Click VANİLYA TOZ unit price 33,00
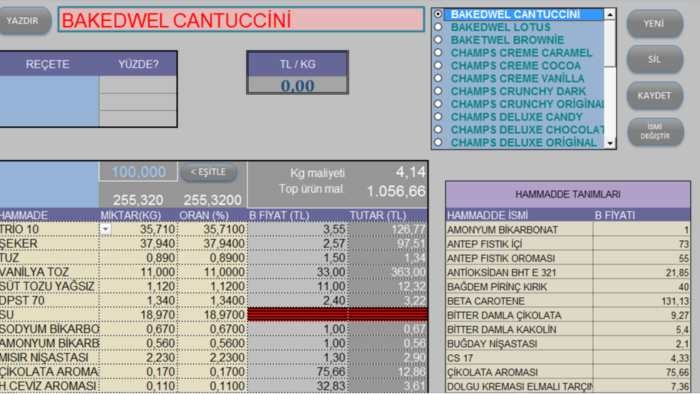 point(297,272)
